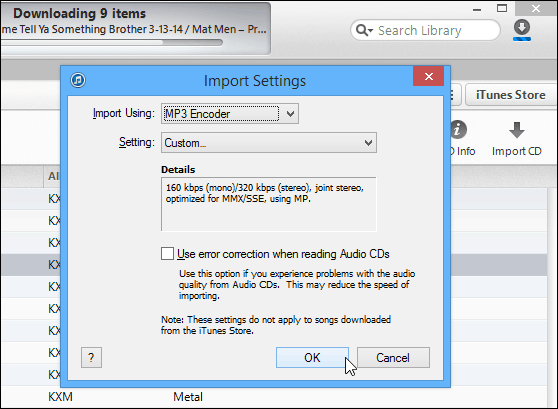Open the Setting quality dropdown
Screen dimensions: 558x409
pyautogui.click(x=269, y=143)
